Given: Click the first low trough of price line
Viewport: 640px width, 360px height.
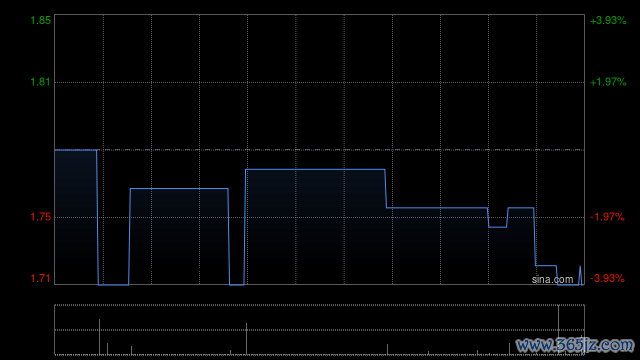Looking at the screenshot, I should [x=113, y=284].
